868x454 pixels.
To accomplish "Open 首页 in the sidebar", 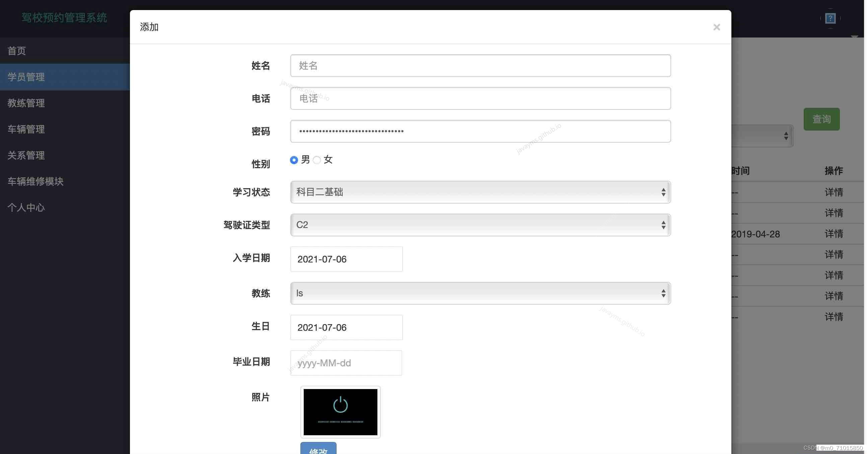I will pos(17,51).
